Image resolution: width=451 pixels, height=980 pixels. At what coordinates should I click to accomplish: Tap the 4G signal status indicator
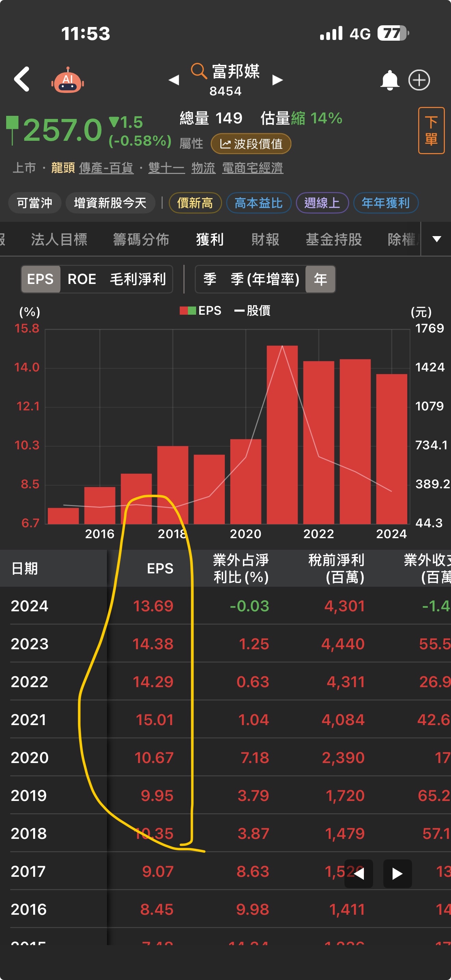click(360, 34)
